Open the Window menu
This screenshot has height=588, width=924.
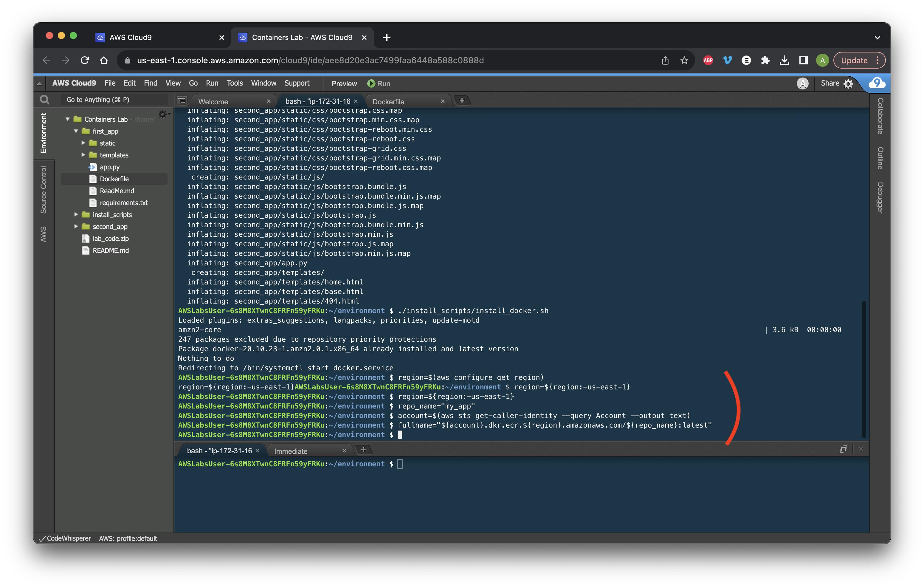263,83
